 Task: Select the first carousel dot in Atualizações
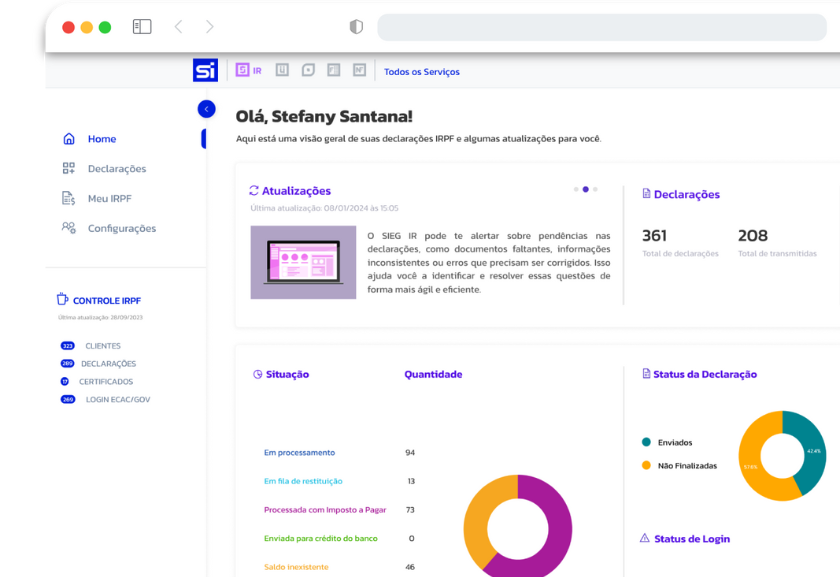click(x=575, y=189)
